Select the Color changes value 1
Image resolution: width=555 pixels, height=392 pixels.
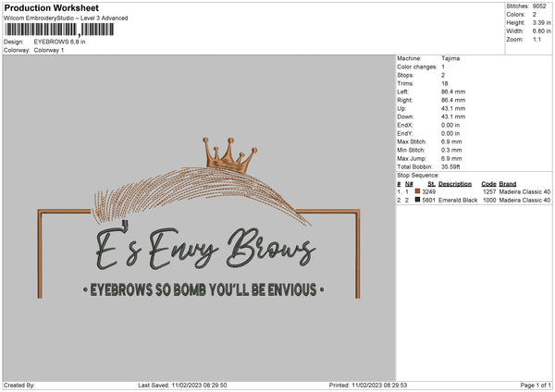point(443,67)
